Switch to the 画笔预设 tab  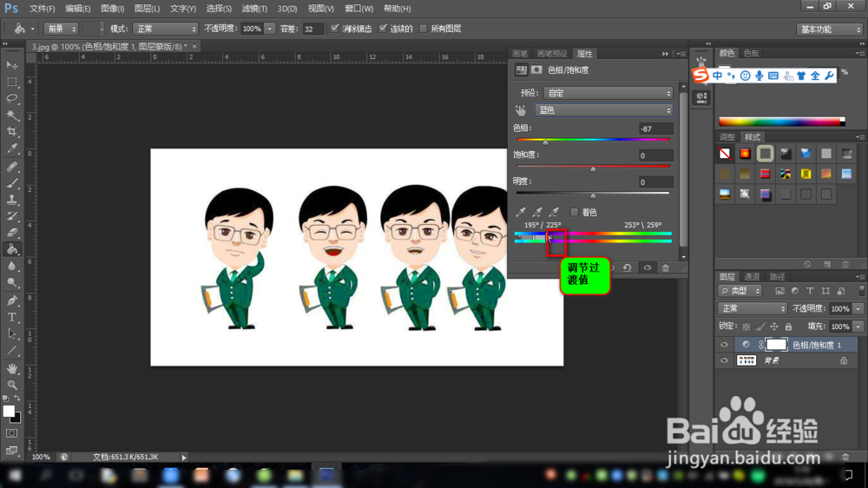[552, 54]
